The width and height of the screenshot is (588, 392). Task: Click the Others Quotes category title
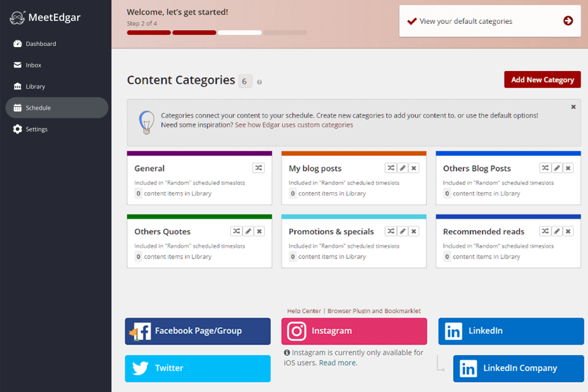(162, 232)
